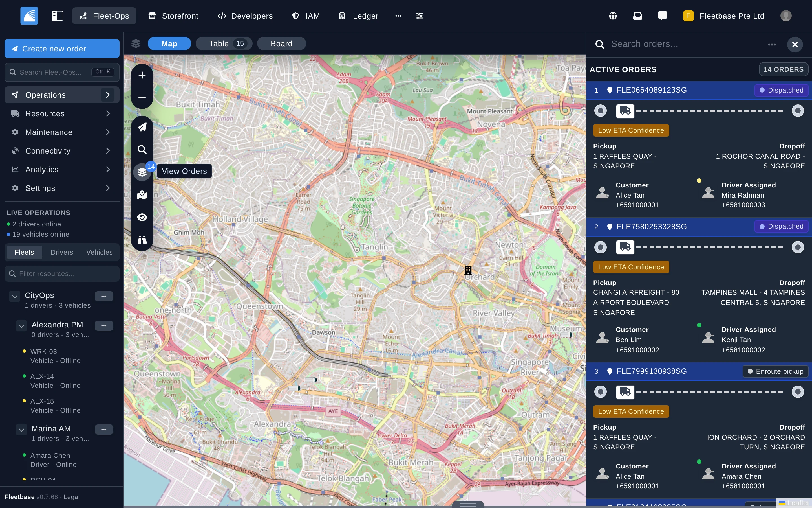Select the Vehicles tab
The height and width of the screenshot is (508, 812).
coord(99,252)
